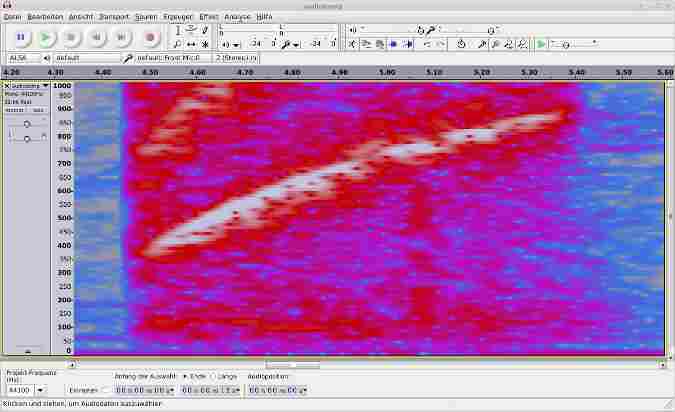The image size is (675, 412).
Task: Open the ALSA audio host dropdown
Action: tap(24, 58)
